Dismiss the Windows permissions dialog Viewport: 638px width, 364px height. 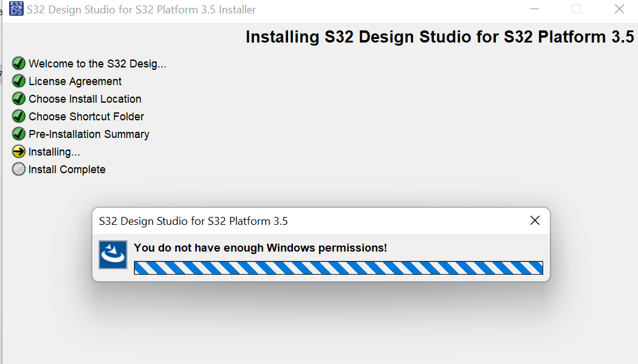(x=535, y=221)
